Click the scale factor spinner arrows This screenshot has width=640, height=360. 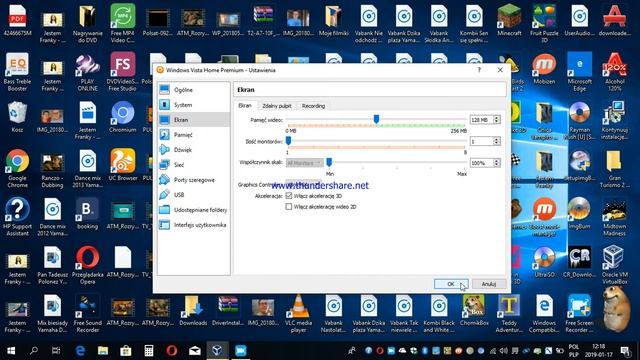pos(497,163)
